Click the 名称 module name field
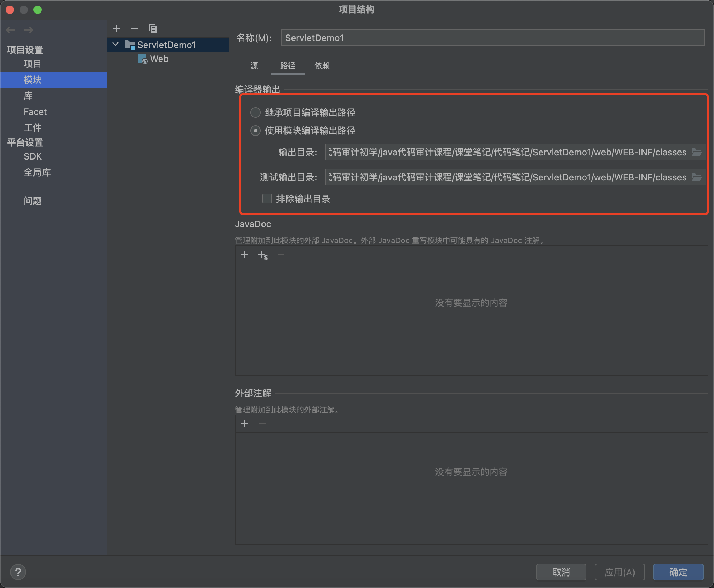Viewport: 714px width, 588px height. 492,38
